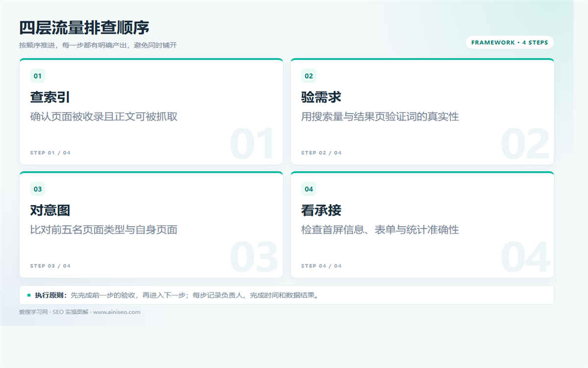
Task: Select the heading 对意图
Action: click(x=50, y=210)
